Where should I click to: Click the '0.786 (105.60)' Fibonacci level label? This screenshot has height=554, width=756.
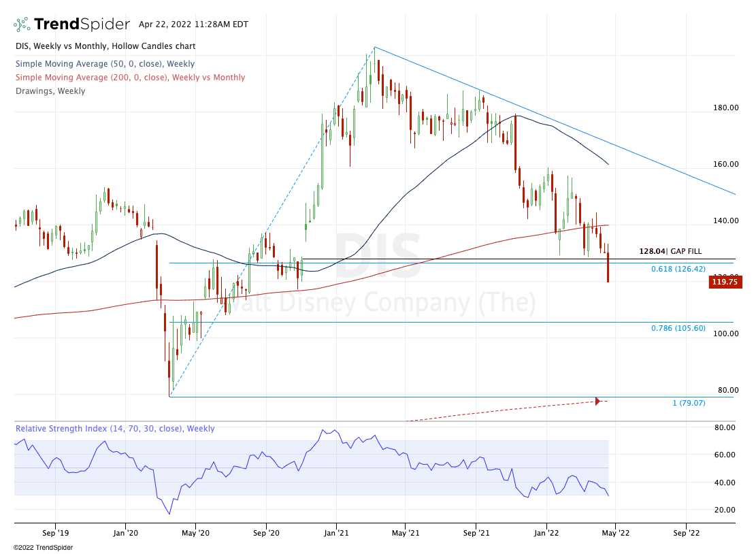(x=678, y=328)
